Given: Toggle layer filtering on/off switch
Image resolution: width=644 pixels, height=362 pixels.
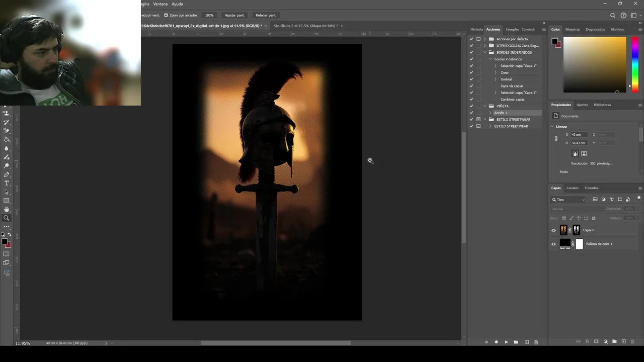Looking at the screenshot, I should tap(638, 198).
